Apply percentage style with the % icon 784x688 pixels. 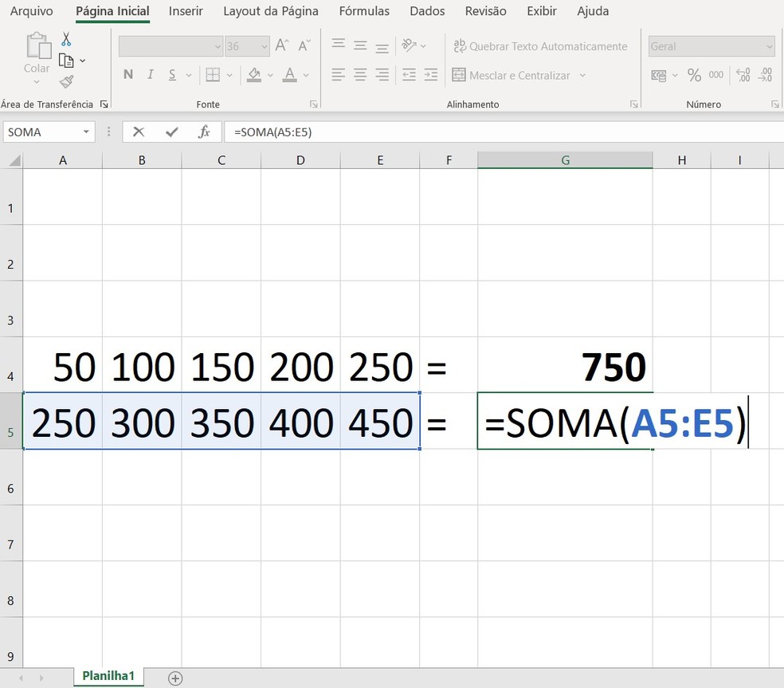[x=694, y=75]
